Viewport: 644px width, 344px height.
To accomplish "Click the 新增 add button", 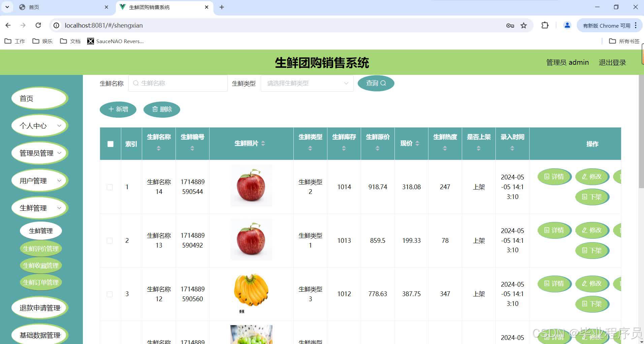I will (x=118, y=109).
